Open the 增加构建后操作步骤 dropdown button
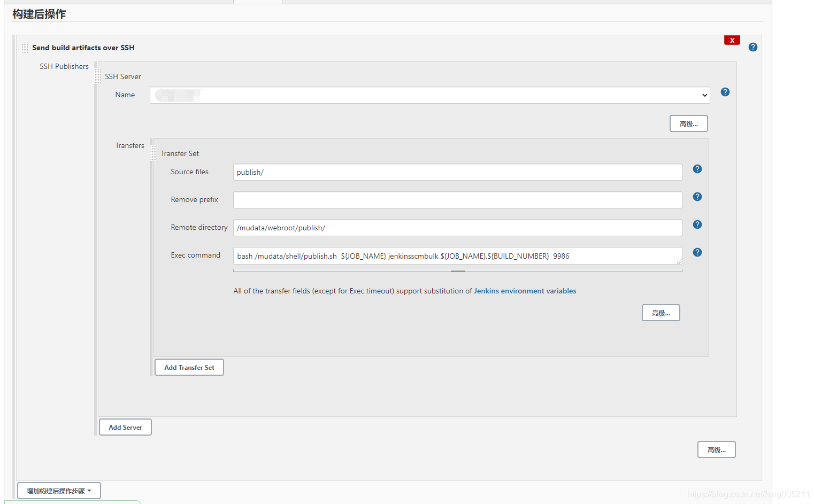Screen dimensions: 814x504 pos(59,491)
